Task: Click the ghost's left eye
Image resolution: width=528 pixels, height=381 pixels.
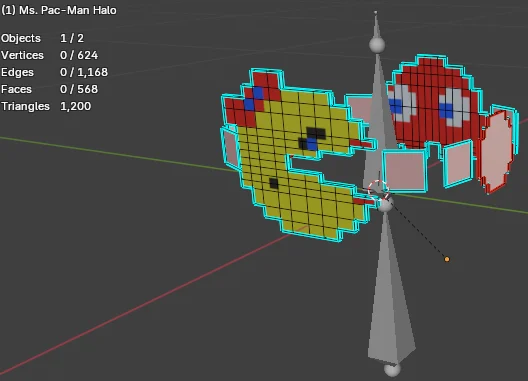Action: pyautogui.click(x=401, y=103)
